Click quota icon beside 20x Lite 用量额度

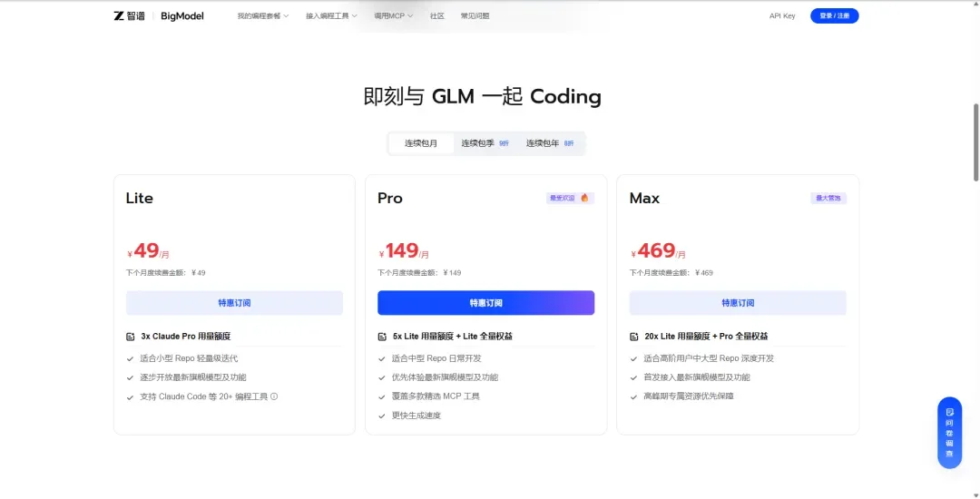point(633,336)
